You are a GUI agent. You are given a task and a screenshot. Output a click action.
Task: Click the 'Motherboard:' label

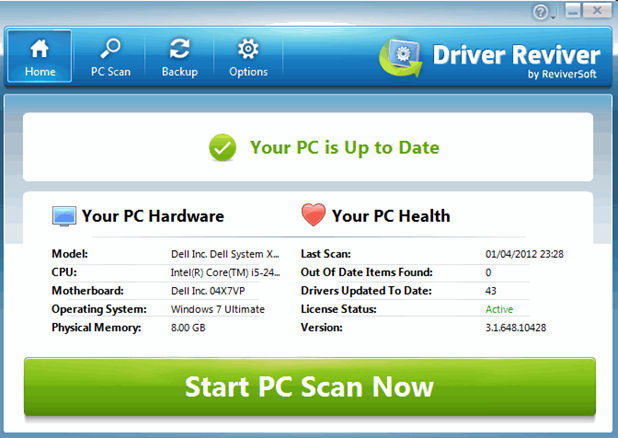click(87, 291)
